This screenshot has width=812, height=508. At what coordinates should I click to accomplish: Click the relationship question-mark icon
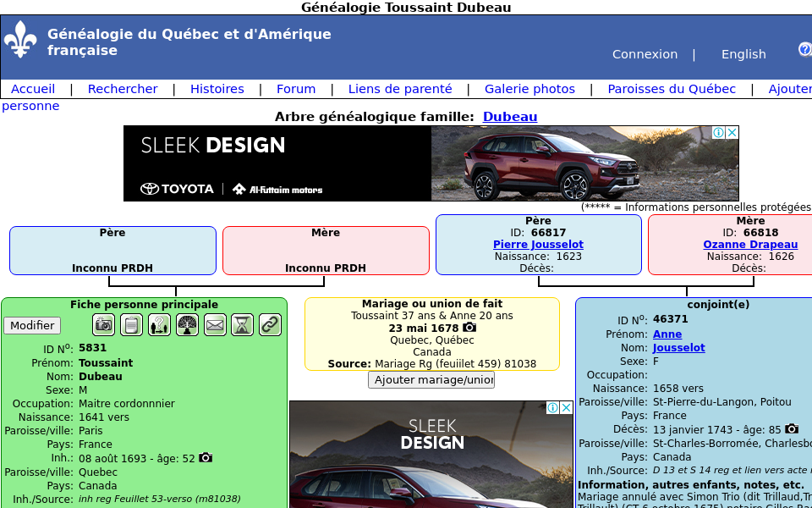click(159, 324)
